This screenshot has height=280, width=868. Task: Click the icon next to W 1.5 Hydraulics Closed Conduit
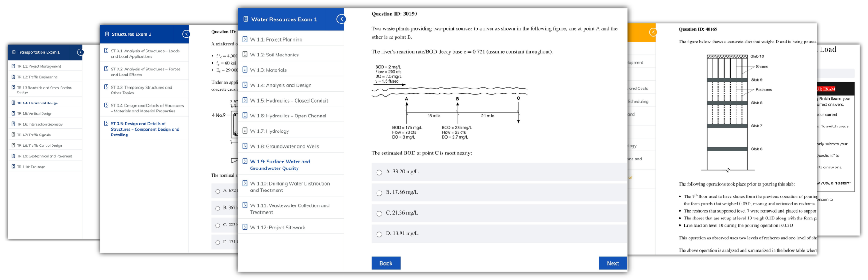[x=245, y=100]
